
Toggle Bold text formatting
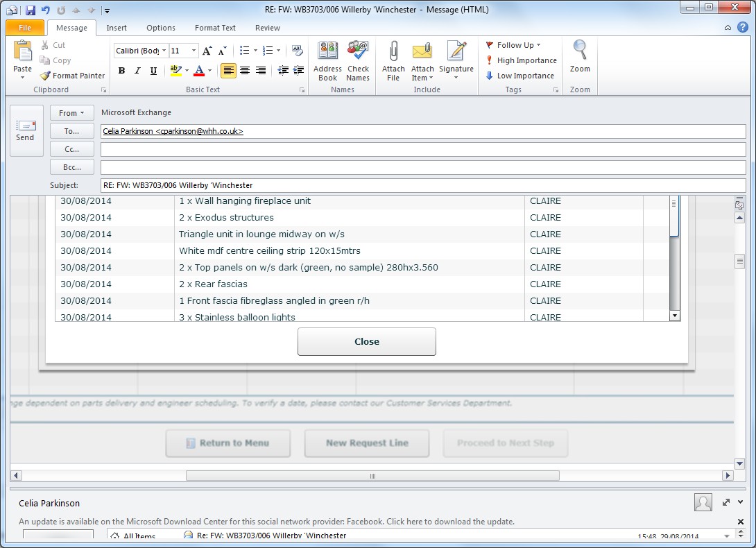point(122,71)
